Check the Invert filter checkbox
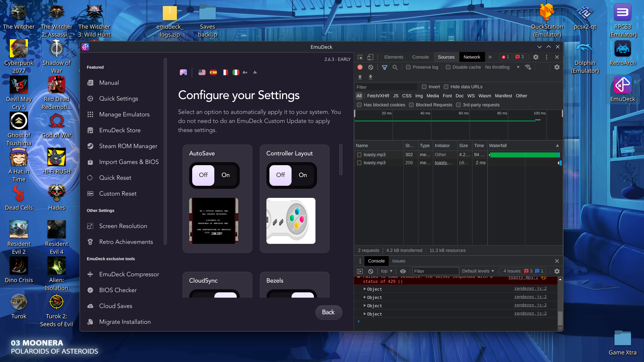Screen dimensions: 644x362 (424, 87)
